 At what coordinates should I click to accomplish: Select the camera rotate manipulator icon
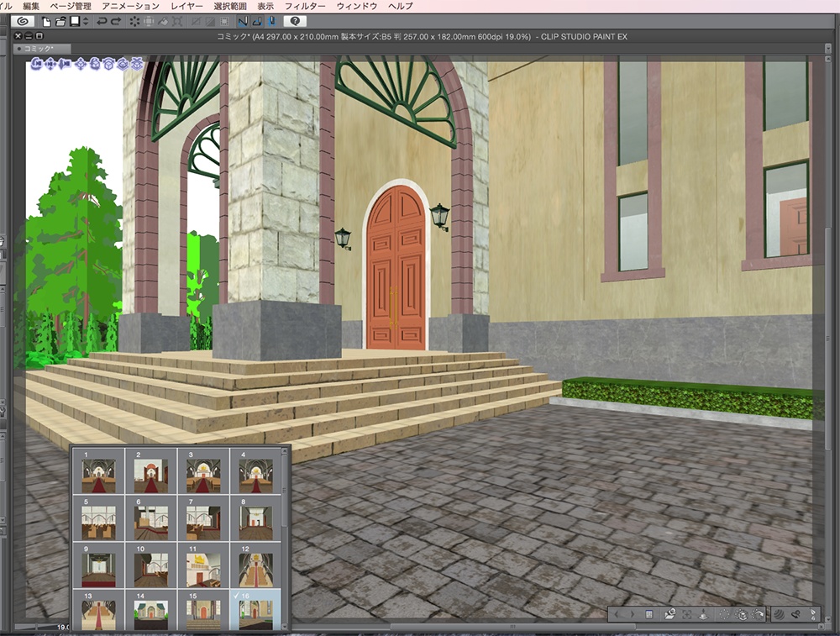pos(37,65)
